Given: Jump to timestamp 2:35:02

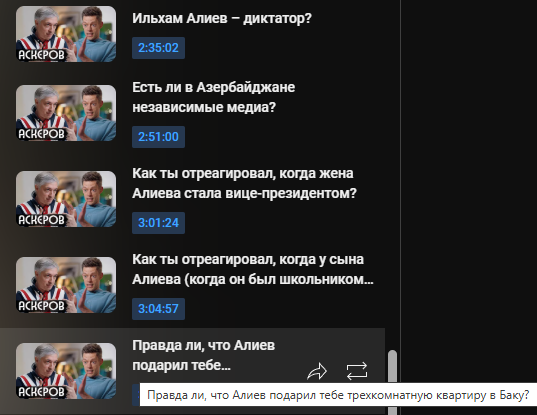Looking at the screenshot, I should coord(159,48).
